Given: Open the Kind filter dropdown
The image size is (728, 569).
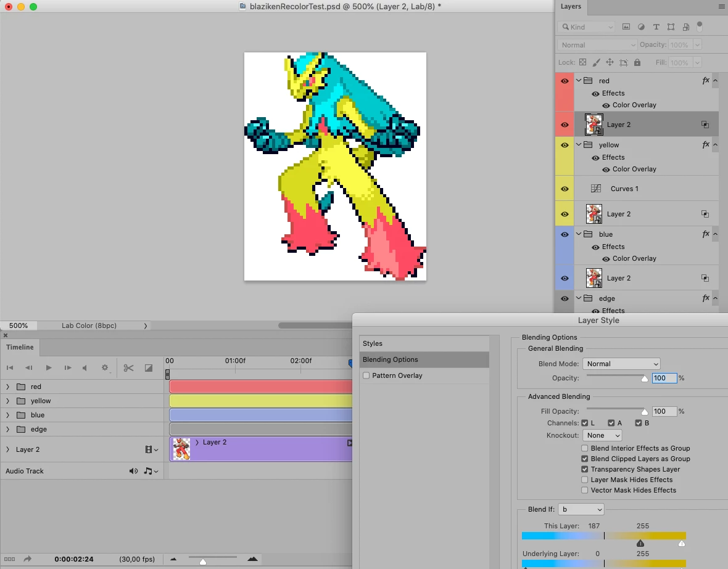Looking at the screenshot, I should pos(588,27).
